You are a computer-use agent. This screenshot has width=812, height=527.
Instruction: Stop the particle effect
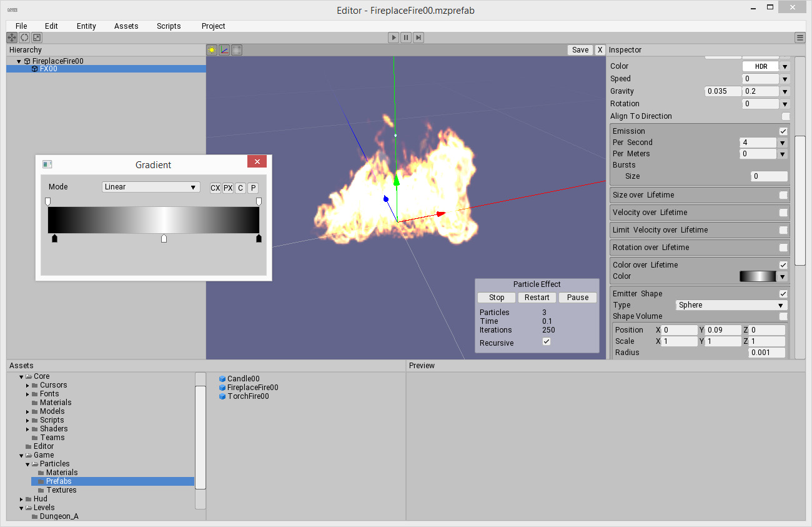(x=497, y=298)
